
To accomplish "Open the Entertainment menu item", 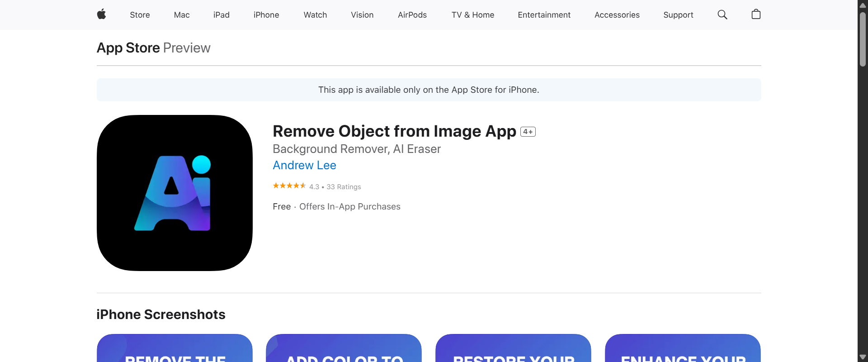I will click(544, 14).
